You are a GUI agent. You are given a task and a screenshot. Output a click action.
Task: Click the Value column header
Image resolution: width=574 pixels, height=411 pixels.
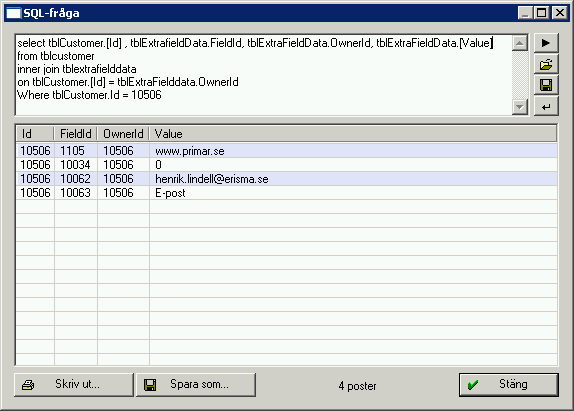(x=353, y=134)
